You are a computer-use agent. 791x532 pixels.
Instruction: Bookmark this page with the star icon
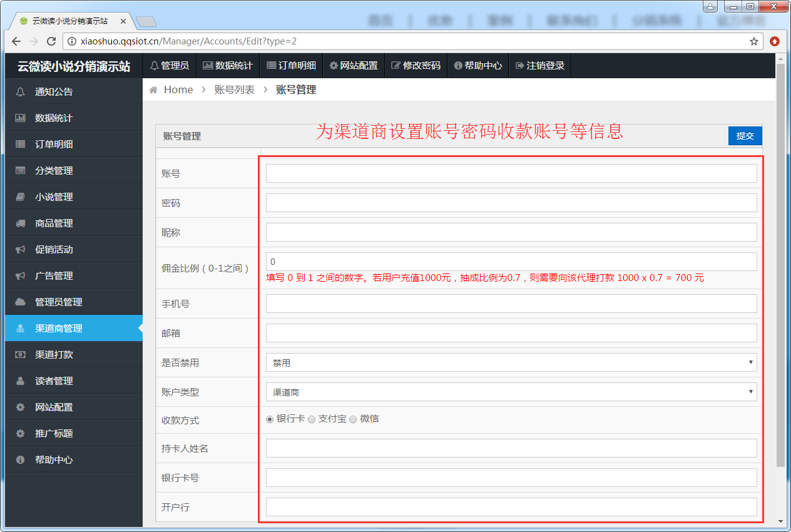[754, 41]
